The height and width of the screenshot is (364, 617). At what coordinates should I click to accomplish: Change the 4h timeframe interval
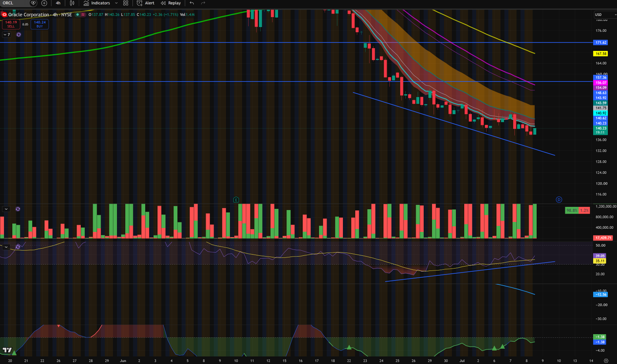[58, 3]
